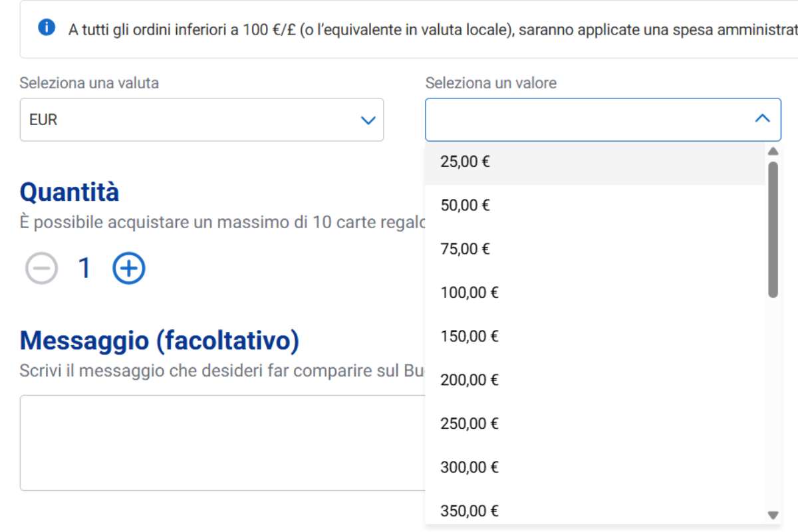The height and width of the screenshot is (532, 798).
Task: Click inside the message text box
Action: tap(199, 442)
